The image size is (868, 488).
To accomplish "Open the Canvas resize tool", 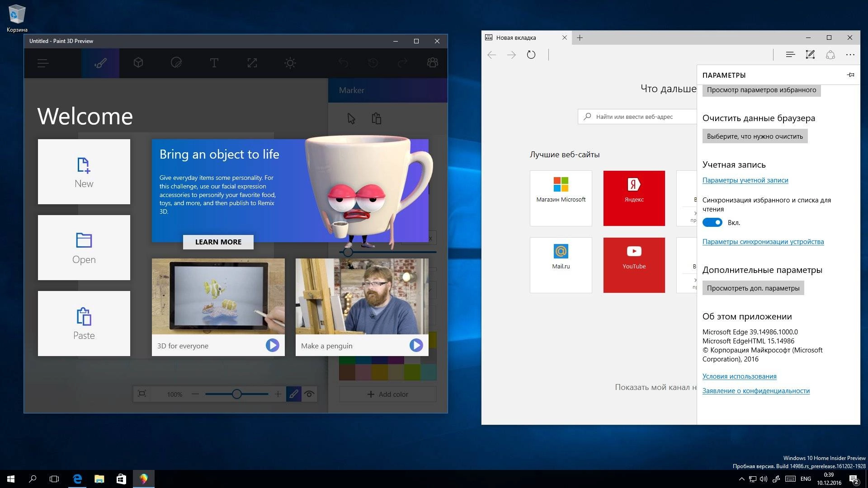I will (x=252, y=63).
